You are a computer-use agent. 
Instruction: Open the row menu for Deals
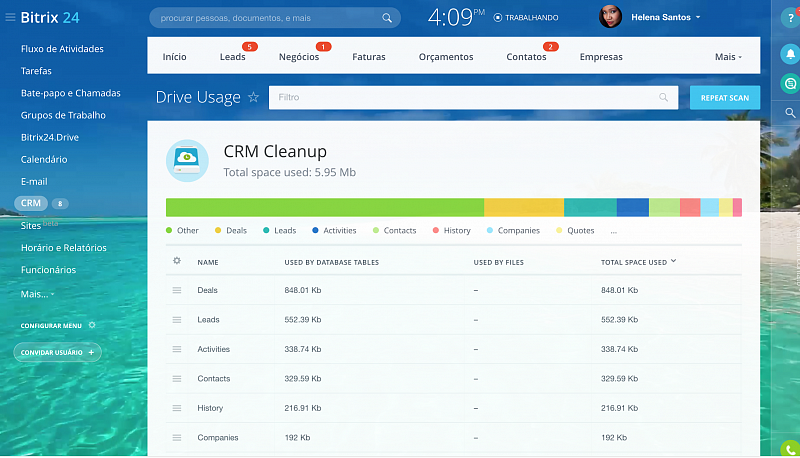coord(177,290)
